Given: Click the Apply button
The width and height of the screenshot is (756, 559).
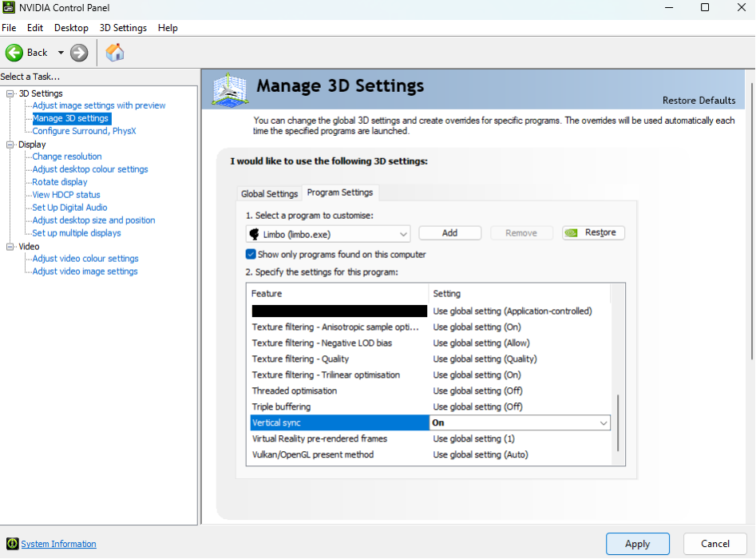Looking at the screenshot, I should (637, 544).
